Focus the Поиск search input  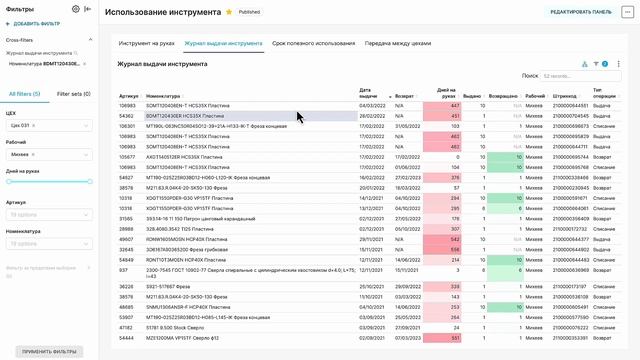click(580, 76)
